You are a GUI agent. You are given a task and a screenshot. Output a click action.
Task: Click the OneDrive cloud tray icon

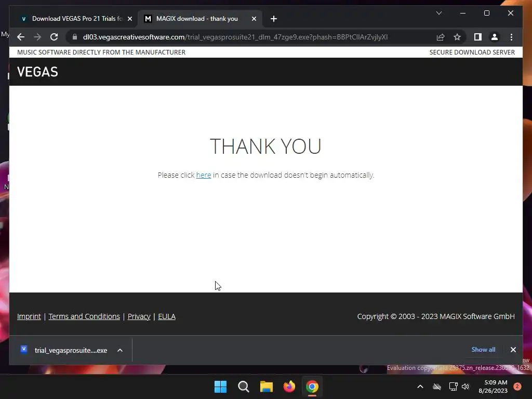click(437, 387)
